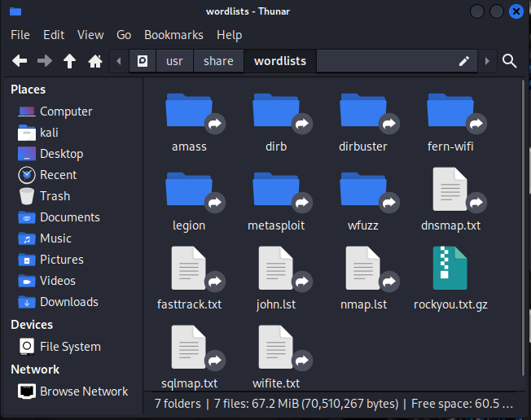
Task: Go to home folder icon
Action: coord(95,61)
